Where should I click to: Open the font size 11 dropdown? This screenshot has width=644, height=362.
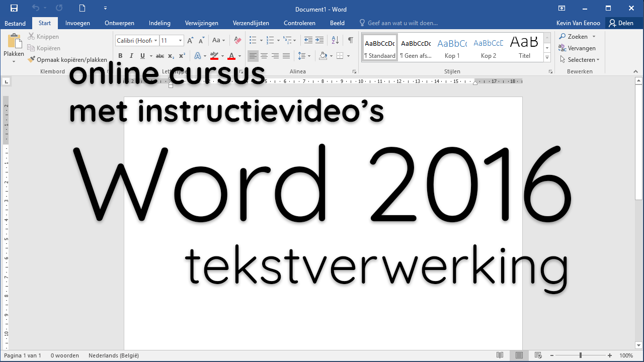coord(180,41)
